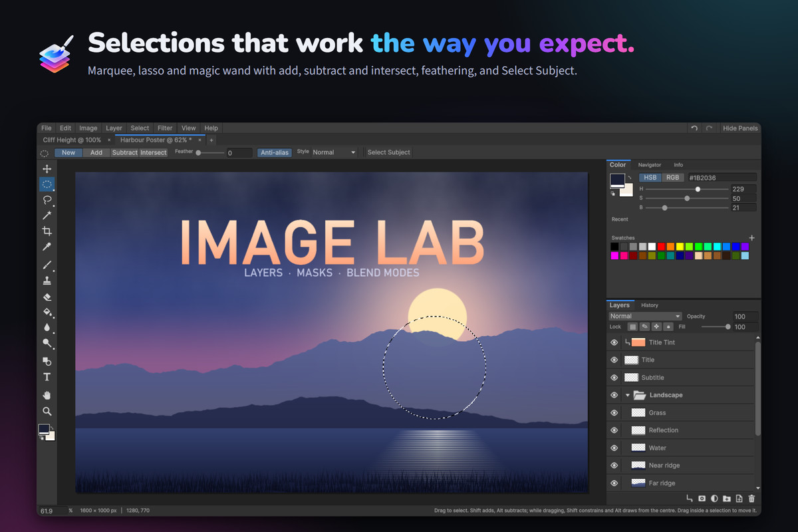The image size is (798, 532).
Task: Click the hex color input field
Action: pyautogui.click(x=722, y=178)
